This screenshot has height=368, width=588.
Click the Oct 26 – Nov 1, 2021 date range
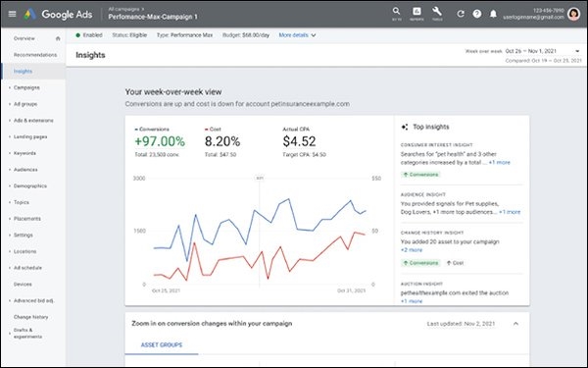tap(530, 51)
